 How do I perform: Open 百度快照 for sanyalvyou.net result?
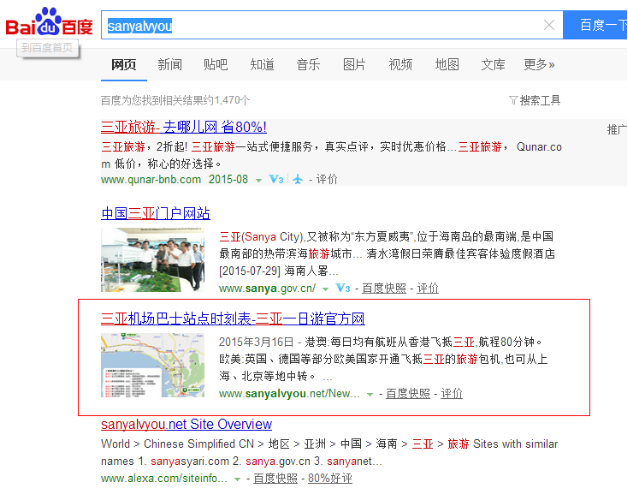tap(408, 394)
